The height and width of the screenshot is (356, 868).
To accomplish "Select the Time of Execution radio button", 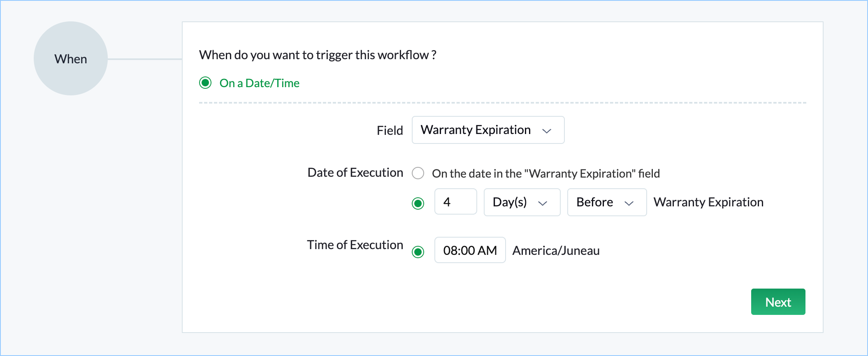I will pyautogui.click(x=418, y=252).
